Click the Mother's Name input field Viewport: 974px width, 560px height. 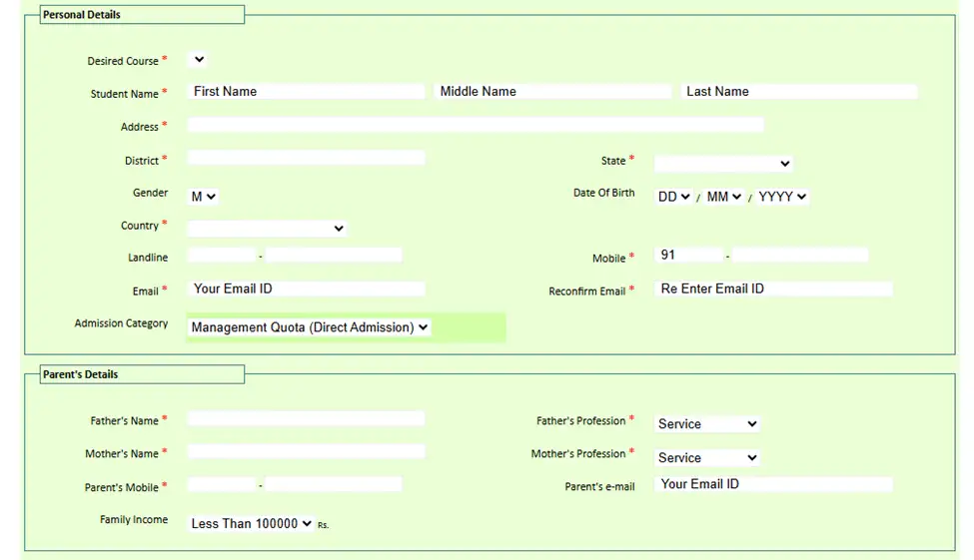[x=307, y=451]
